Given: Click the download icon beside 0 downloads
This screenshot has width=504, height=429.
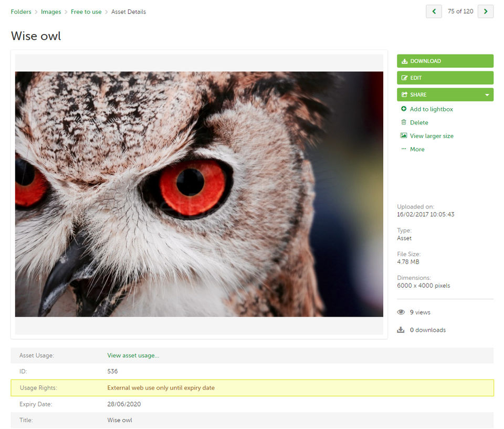Looking at the screenshot, I should [x=401, y=330].
